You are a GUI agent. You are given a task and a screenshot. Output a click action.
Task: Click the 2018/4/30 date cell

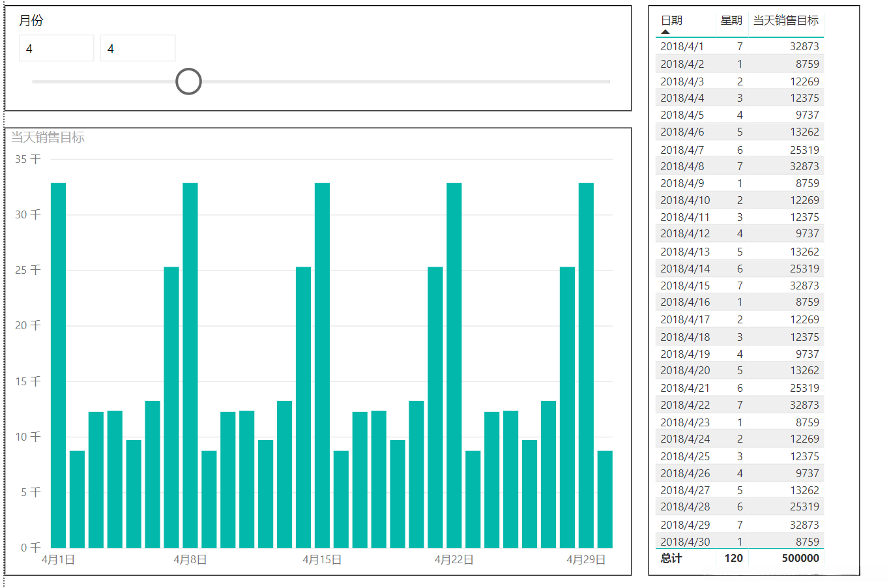(x=685, y=542)
